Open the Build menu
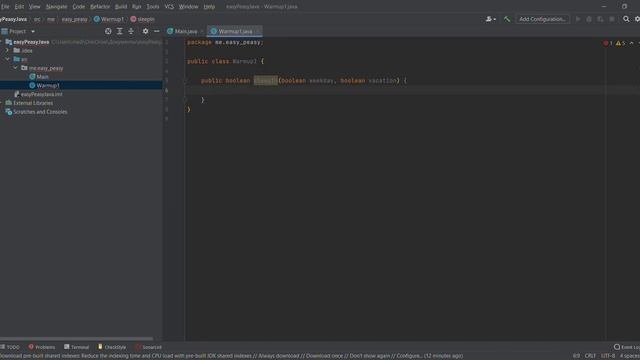 (121, 7)
